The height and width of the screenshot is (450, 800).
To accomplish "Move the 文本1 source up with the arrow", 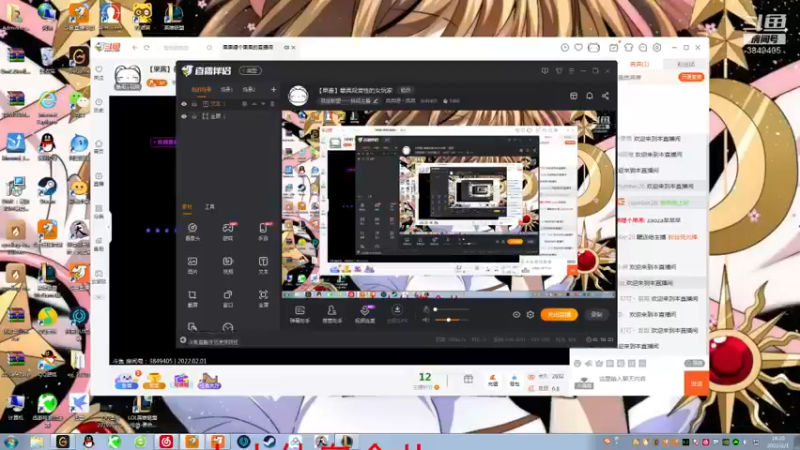I will tap(254, 104).
